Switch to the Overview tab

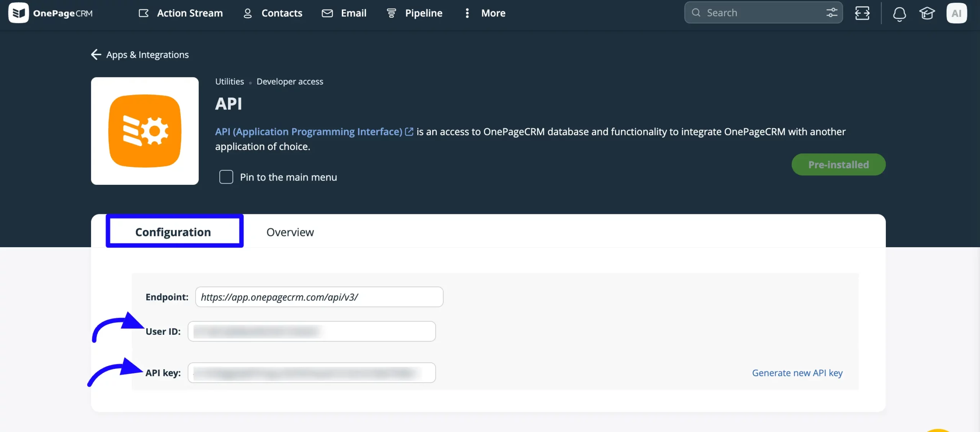coord(290,232)
